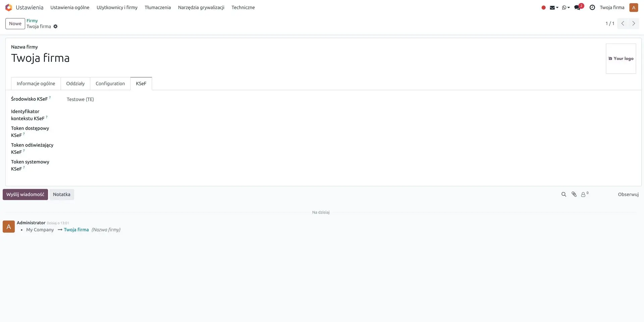644x322 pixels.
Task: Go to the next record arrow
Action: click(x=634, y=24)
